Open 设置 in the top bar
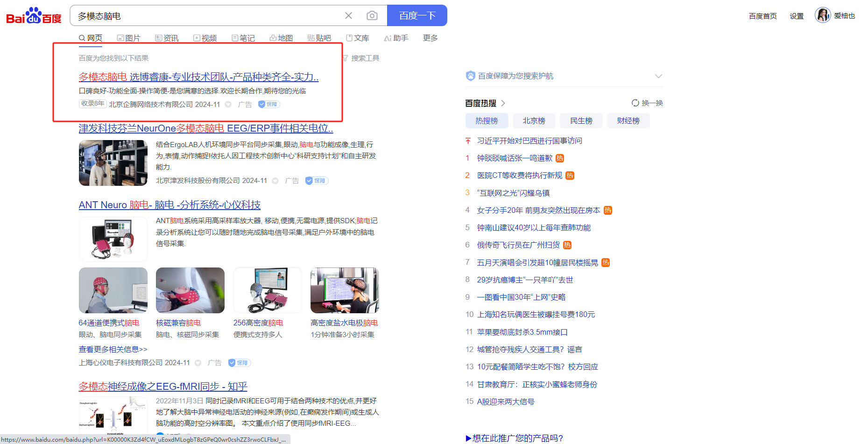This screenshot has width=868, height=444. point(796,16)
